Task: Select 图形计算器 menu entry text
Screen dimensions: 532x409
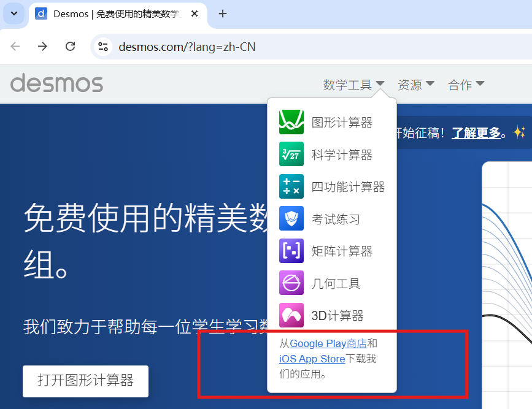Action: tap(342, 123)
